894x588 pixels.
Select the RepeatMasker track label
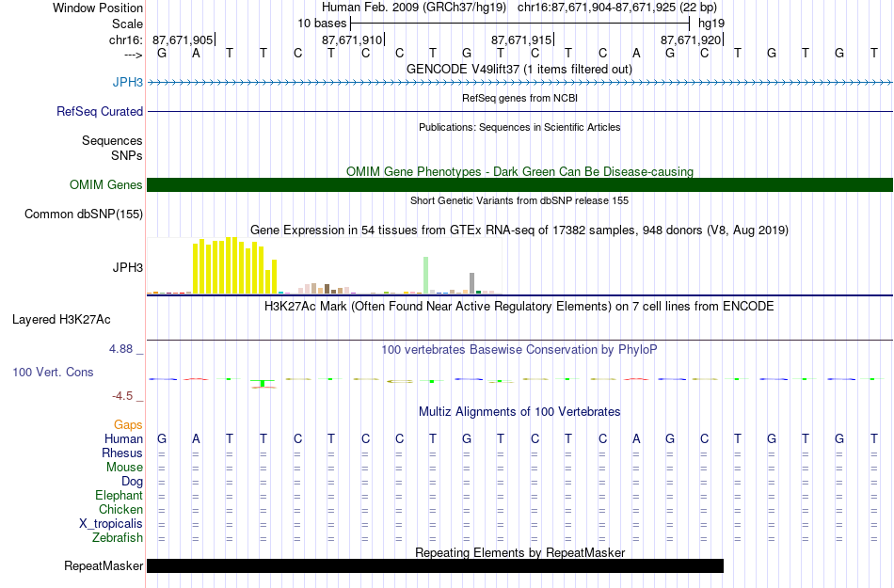[x=104, y=565]
